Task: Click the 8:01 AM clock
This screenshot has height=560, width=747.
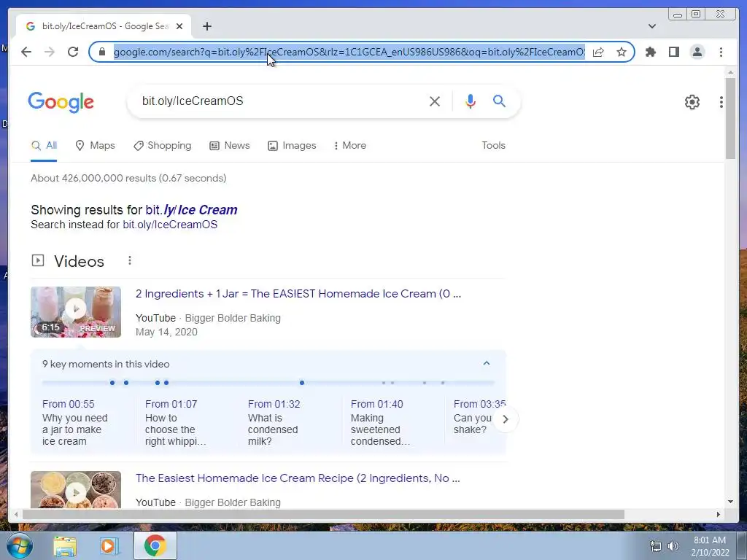Action: point(710,540)
